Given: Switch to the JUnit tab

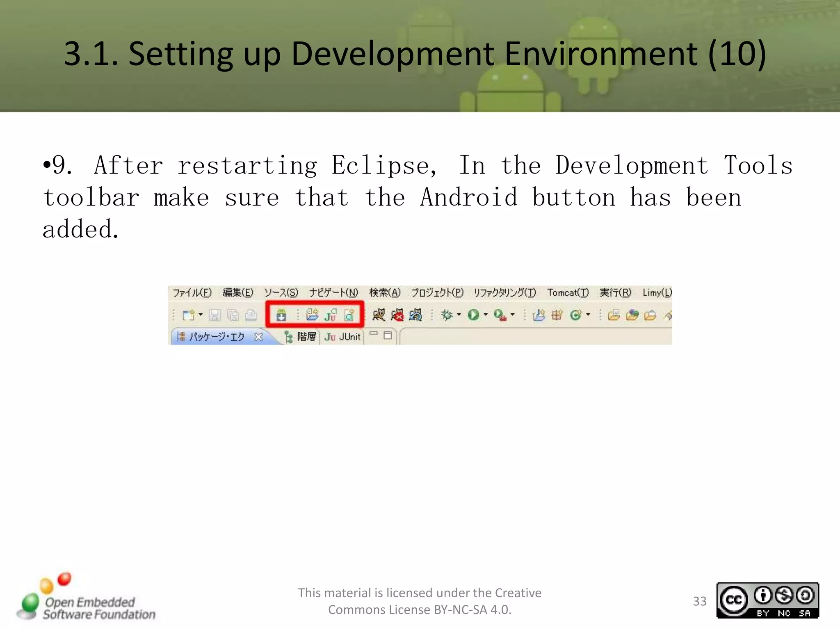Looking at the screenshot, I should (342, 337).
